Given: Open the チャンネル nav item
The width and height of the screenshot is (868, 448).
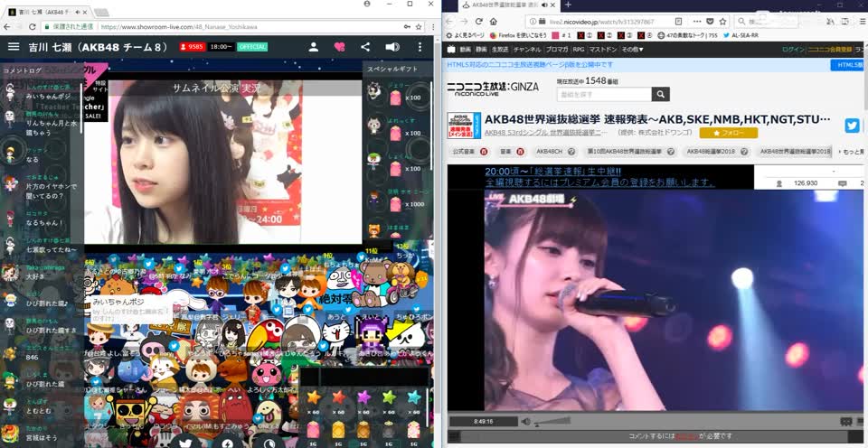Looking at the screenshot, I should pos(526,49).
